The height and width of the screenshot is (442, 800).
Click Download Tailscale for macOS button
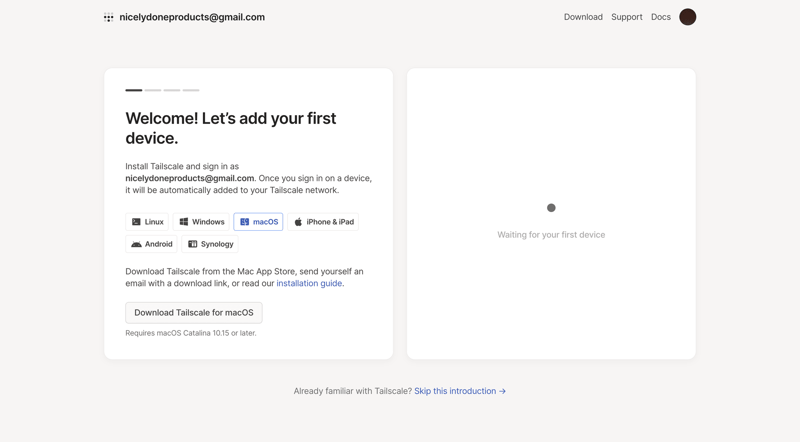click(x=194, y=313)
